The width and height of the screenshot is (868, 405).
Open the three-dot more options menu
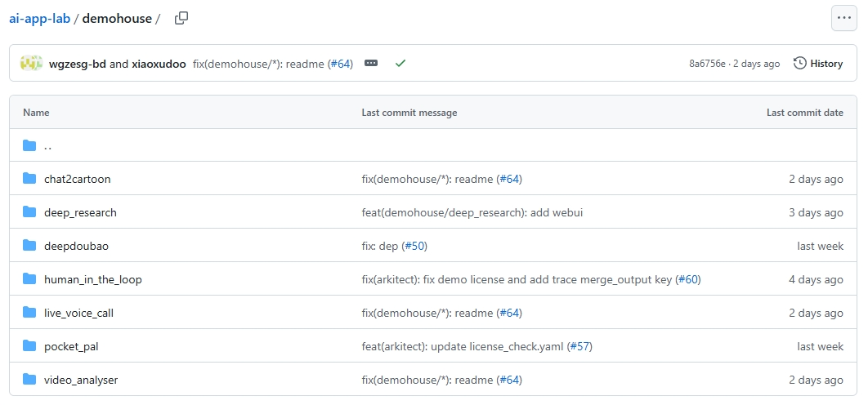coord(843,18)
